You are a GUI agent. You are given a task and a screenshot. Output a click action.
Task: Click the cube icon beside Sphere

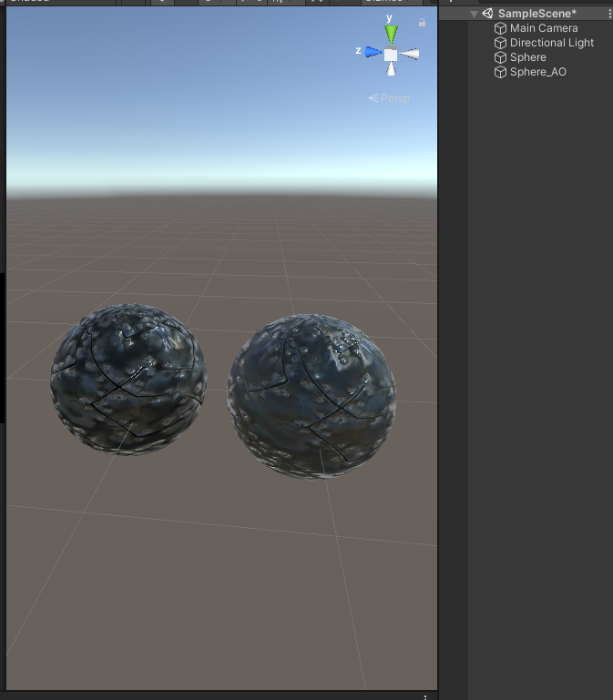point(500,57)
